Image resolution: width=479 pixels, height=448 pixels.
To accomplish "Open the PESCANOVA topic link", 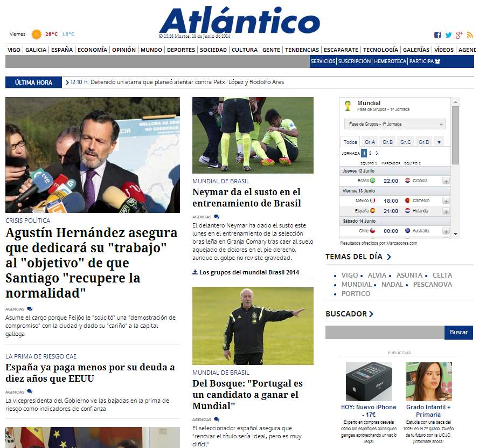I will point(432,285).
